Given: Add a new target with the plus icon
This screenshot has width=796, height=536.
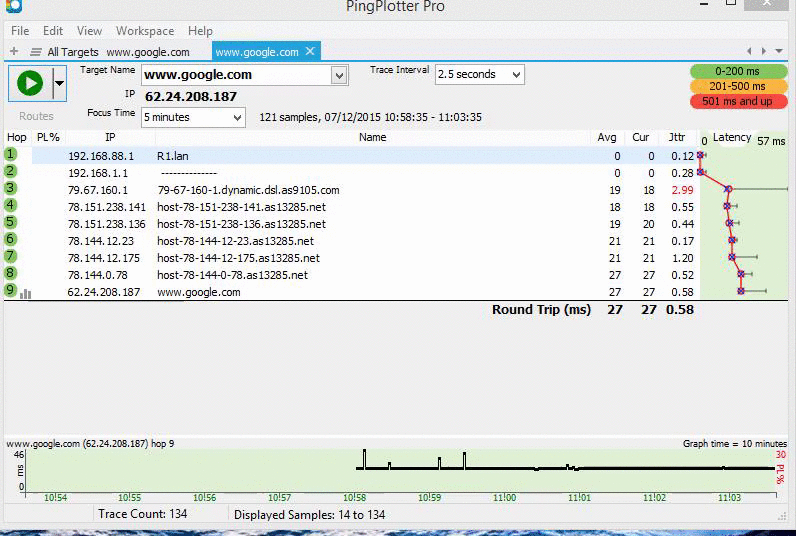Looking at the screenshot, I should pyautogui.click(x=14, y=51).
